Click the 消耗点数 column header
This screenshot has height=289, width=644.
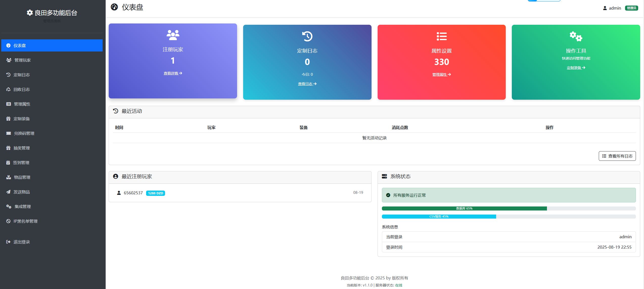[x=400, y=127]
